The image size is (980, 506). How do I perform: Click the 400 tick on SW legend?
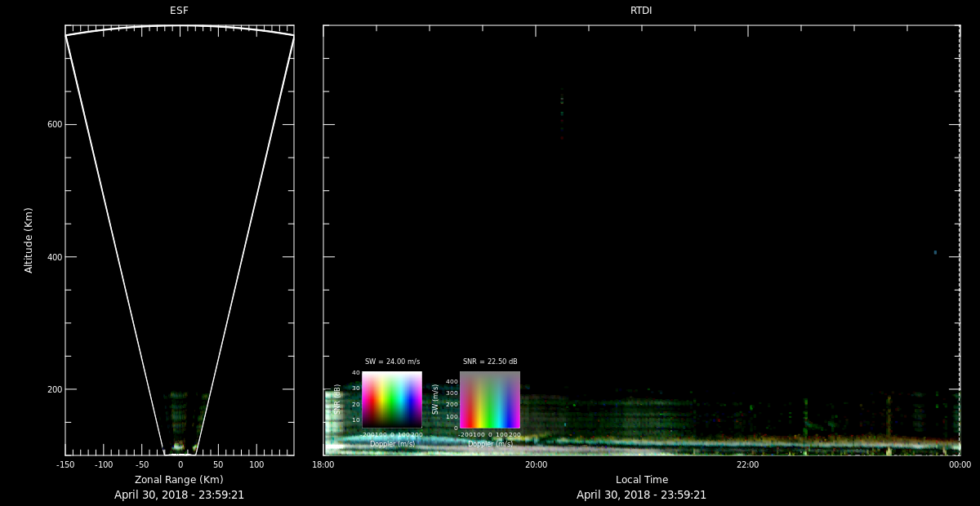coord(452,381)
